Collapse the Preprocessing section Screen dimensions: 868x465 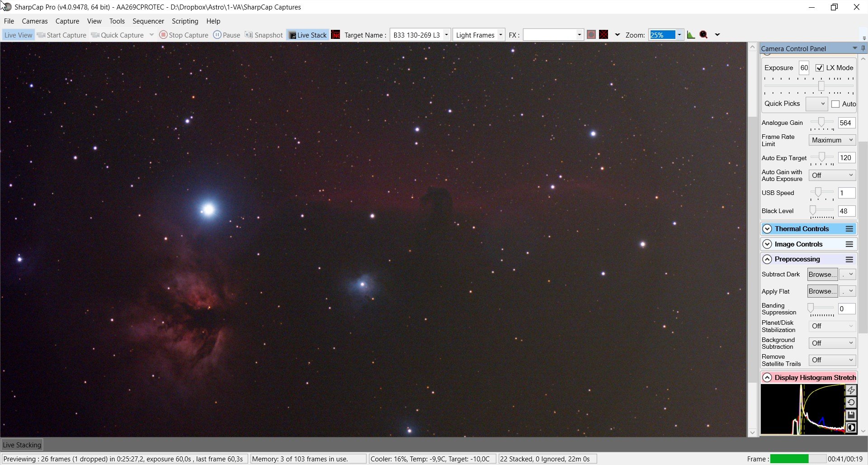767,259
